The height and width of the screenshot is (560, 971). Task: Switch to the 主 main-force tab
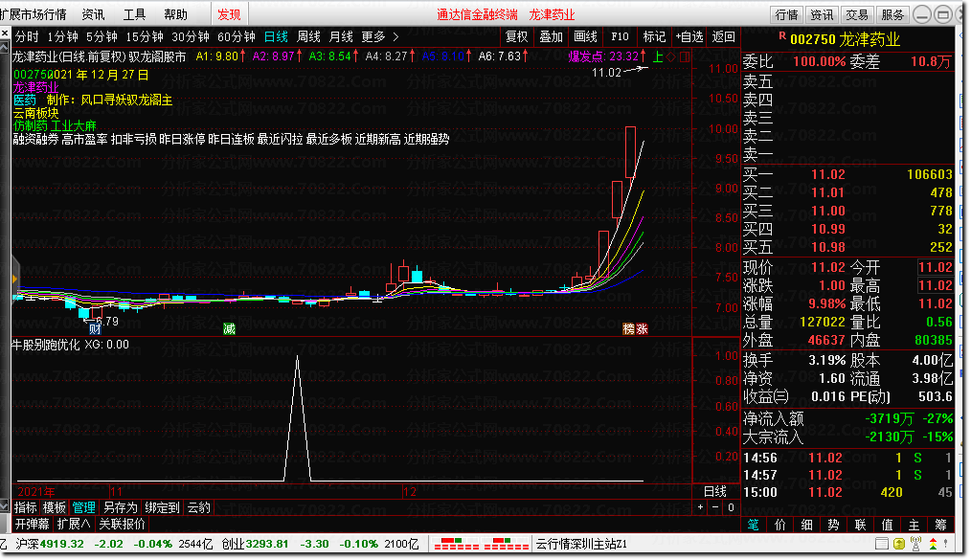point(914,525)
